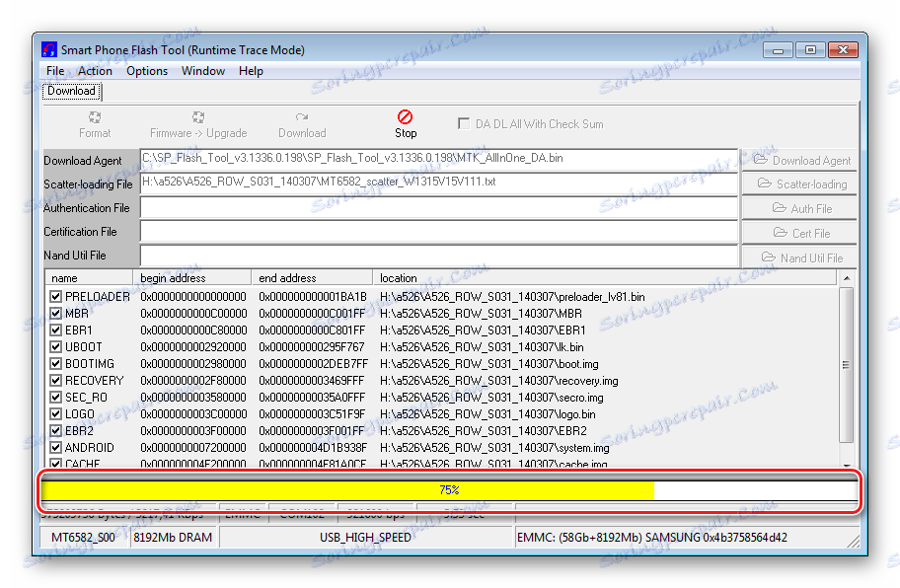Click the partition list scrollbar thumb

pyautogui.click(x=847, y=365)
